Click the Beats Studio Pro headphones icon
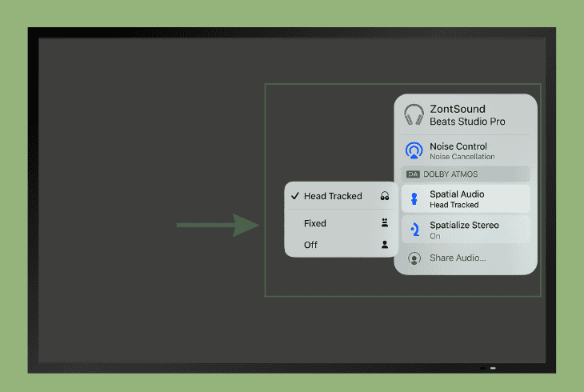The width and height of the screenshot is (584, 392). [414, 114]
